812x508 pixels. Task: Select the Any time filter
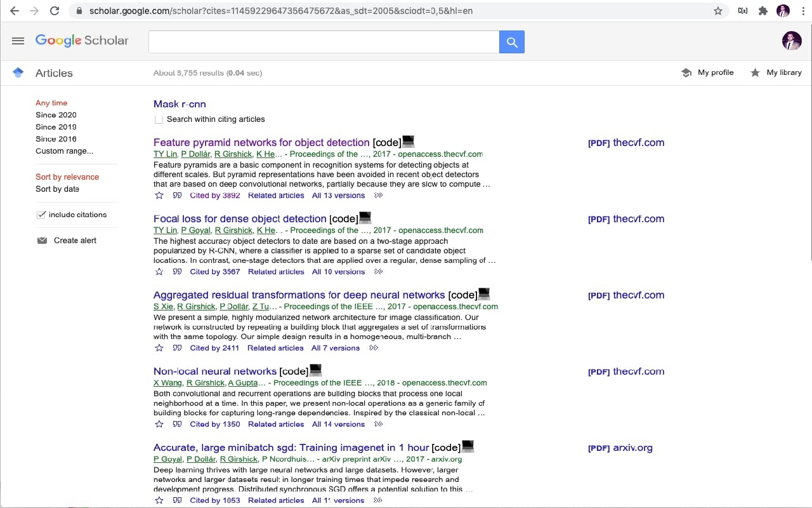coord(51,103)
